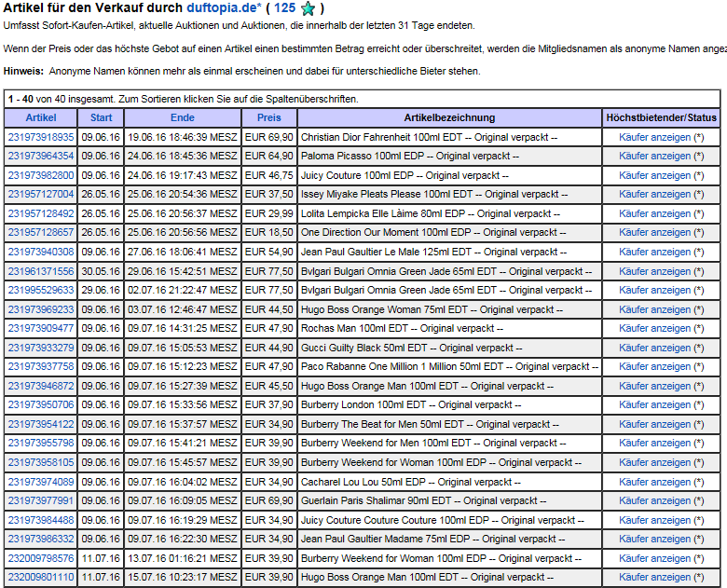This screenshot has height=588, width=727.
Task: Show buyer for Christian Dior Fahrenheit row
Action: coord(654,137)
